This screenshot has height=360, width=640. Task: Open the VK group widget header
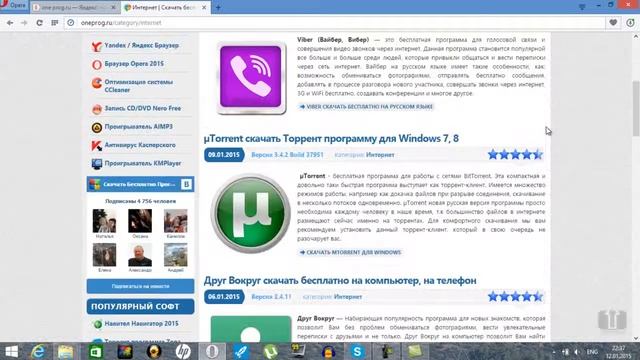(x=140, y=184)
